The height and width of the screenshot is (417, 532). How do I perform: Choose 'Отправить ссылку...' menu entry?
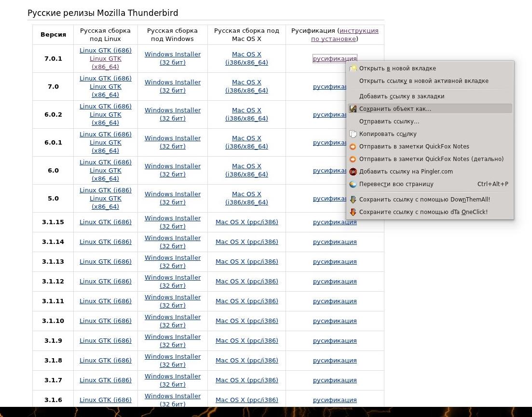(430, 121)
